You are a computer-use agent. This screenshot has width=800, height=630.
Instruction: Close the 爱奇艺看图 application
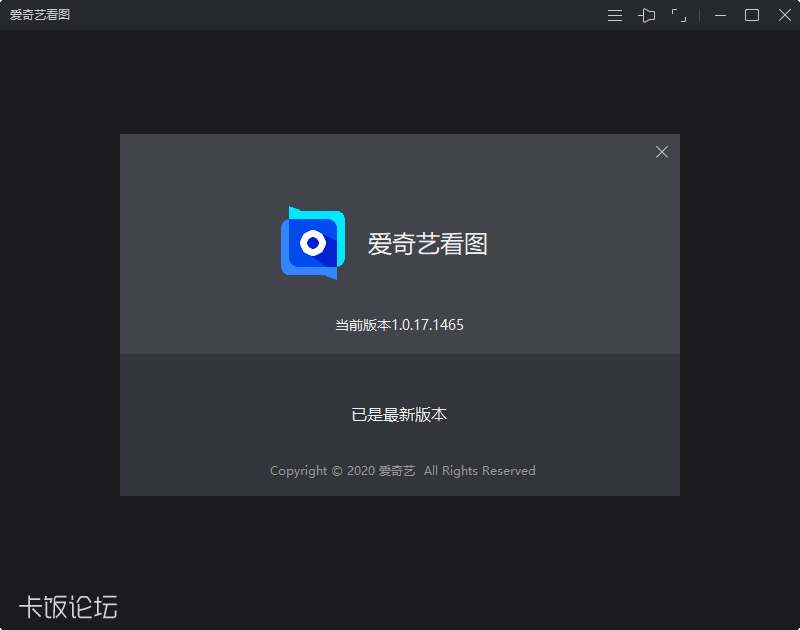click(785, 15)
